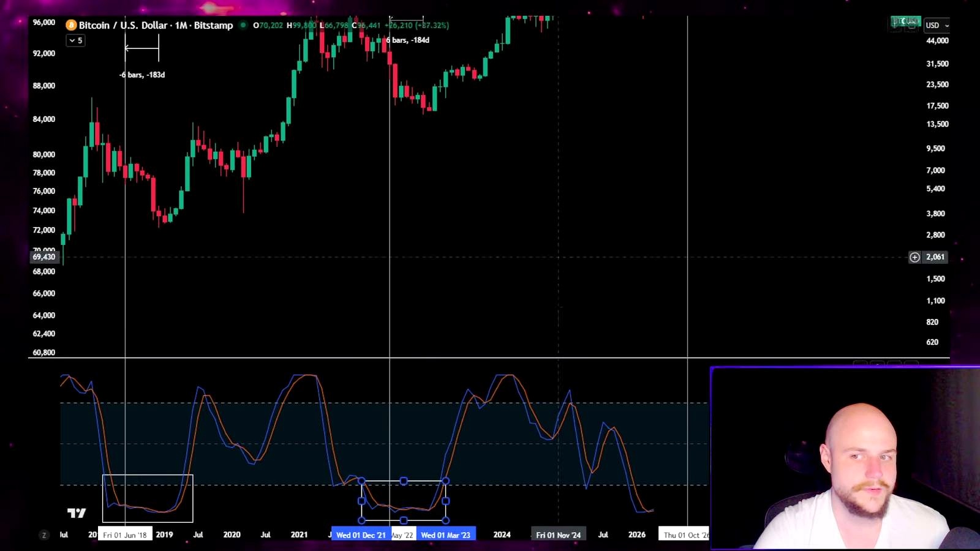Screen dimensions: 980x551
Task: Grab the top-right handle of selected rectangle
Action: pyautogui.click(x=445, y=481)
